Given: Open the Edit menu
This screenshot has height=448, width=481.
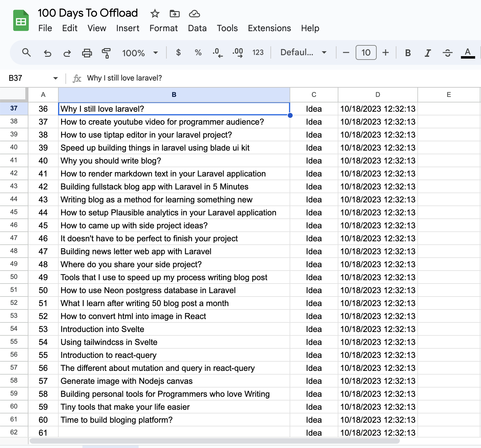Looking at the screenshot, I should pyautogui.click(x=70, y=28).
